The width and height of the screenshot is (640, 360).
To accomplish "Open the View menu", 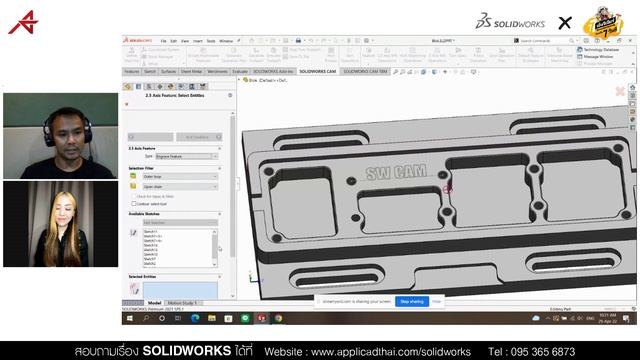I will coord(185,41).
